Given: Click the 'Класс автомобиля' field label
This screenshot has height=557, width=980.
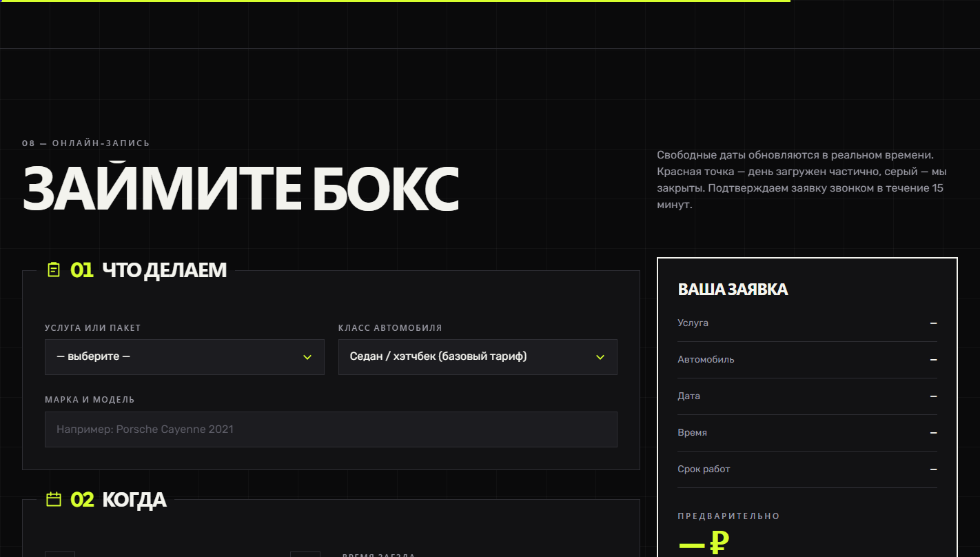Looking at the screenshot, I should pos(390,328).
